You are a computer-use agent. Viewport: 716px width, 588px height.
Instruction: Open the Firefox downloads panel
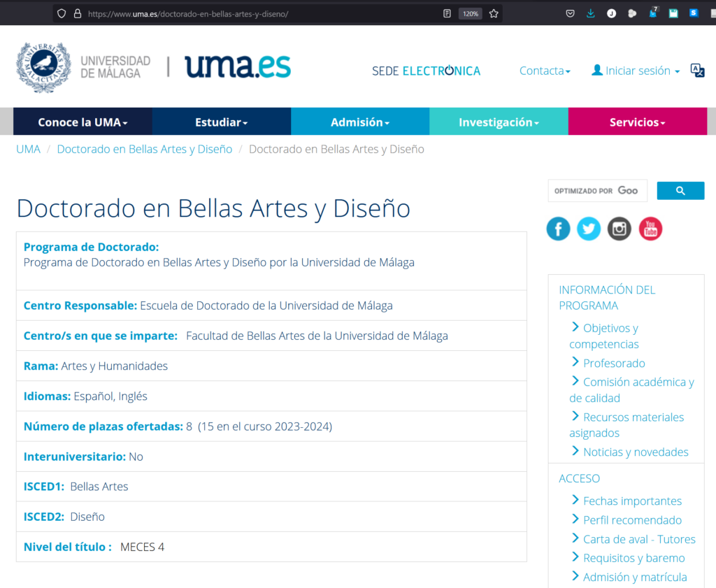coord(591,13)
